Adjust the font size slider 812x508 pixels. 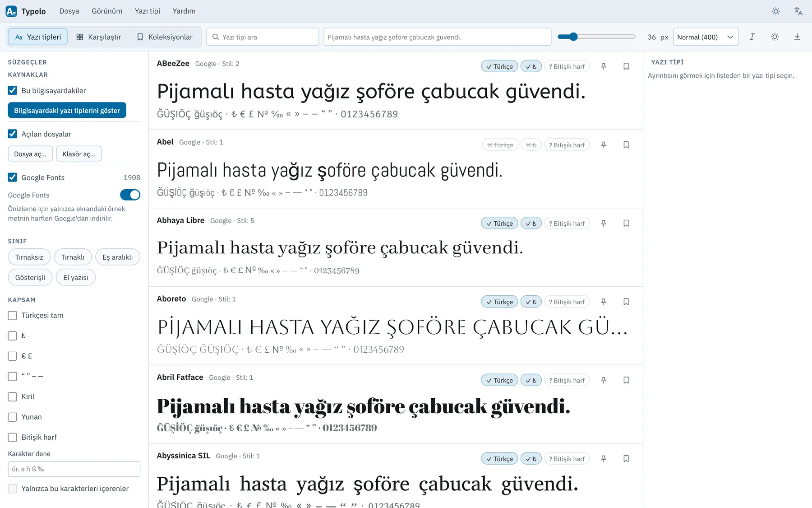click(596, 37)
